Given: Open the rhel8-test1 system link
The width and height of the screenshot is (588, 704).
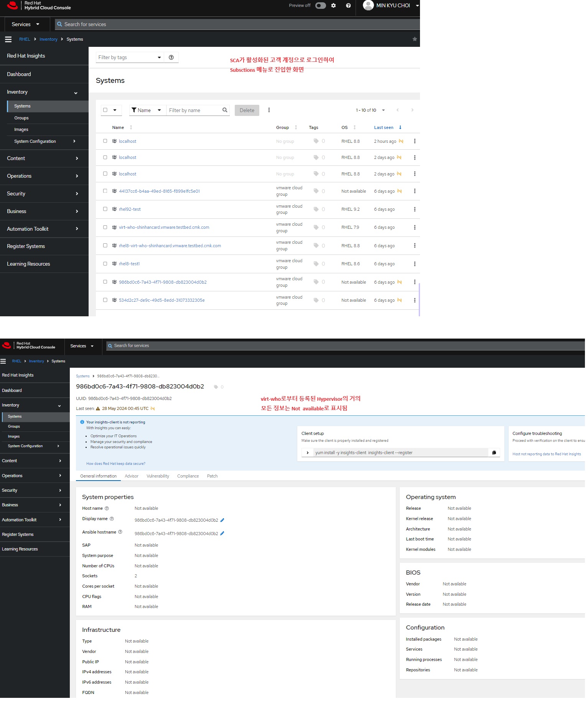Looking at the screenshot, I should [x=129, y=264].
